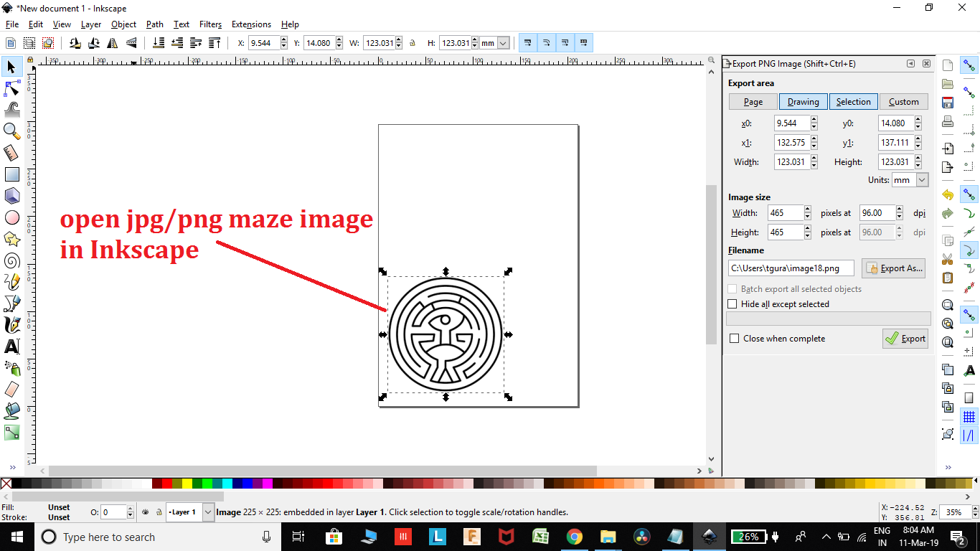Raise selection to top

[x=215, y=43]
